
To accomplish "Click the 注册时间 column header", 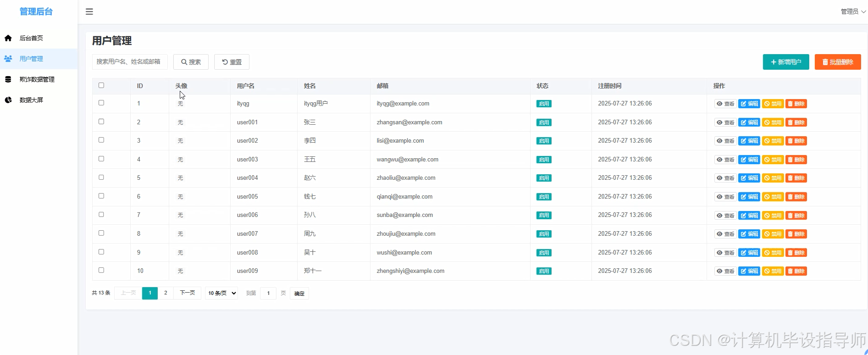I will pyautogui.click(x=610, y=86).
